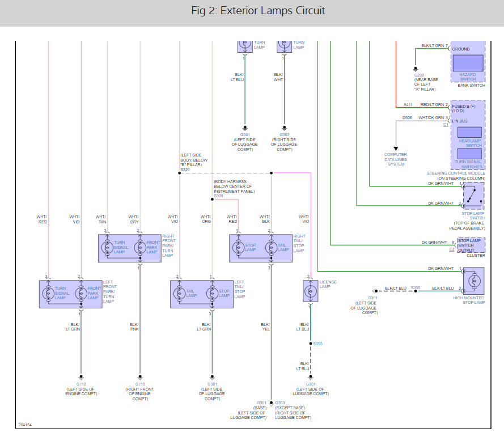
Task: Click the Tail Lamp symbol in Right Tail/Stop lamp
Action: (272, 247)
